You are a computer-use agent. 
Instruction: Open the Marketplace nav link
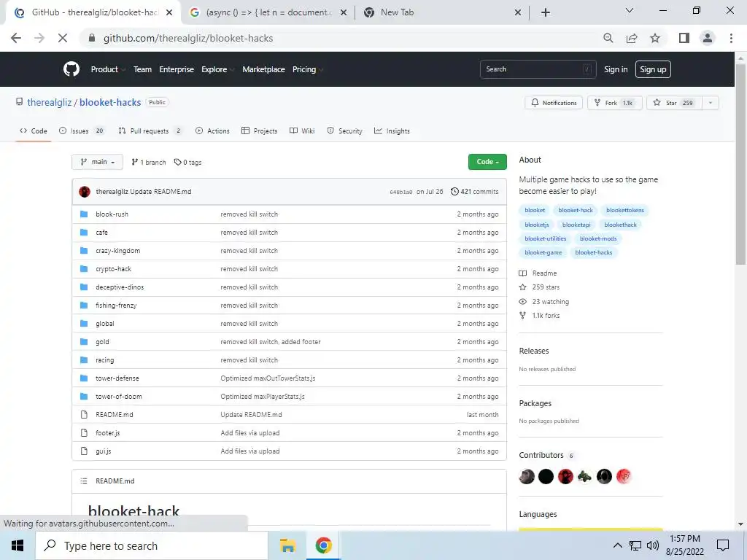tap(263, 69)
